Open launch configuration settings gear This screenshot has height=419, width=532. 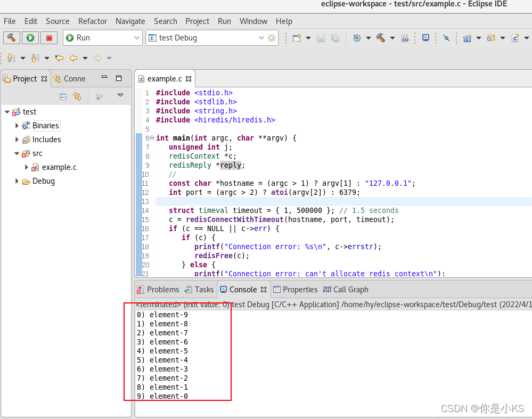[x=272, y=38]
